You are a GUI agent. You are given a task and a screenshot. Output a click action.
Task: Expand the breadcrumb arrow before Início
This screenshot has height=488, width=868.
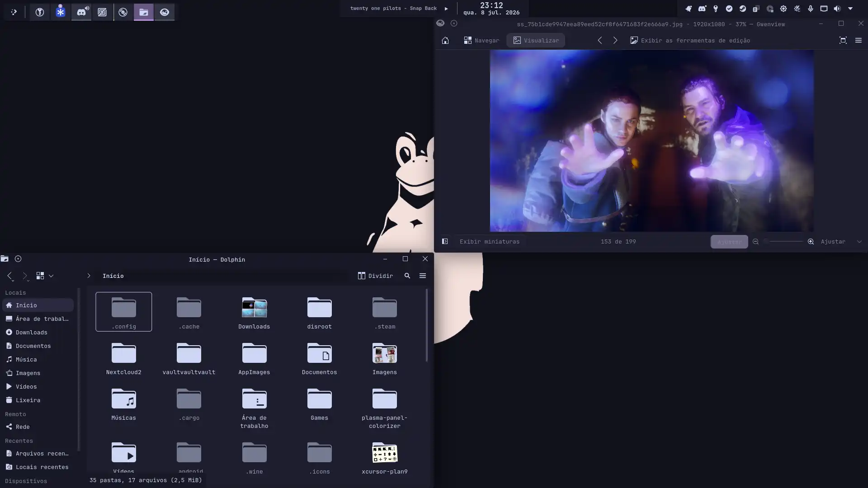coord(89,276)
